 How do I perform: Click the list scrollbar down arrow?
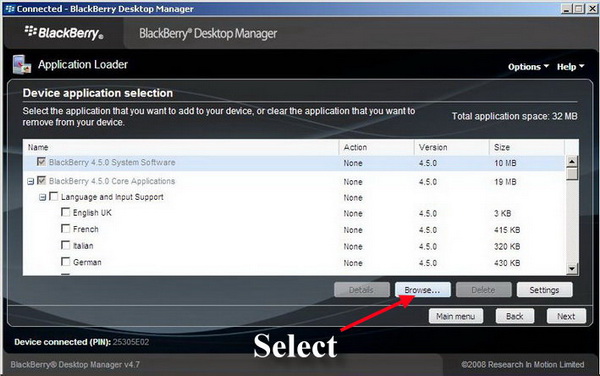(x=572, y=269)
